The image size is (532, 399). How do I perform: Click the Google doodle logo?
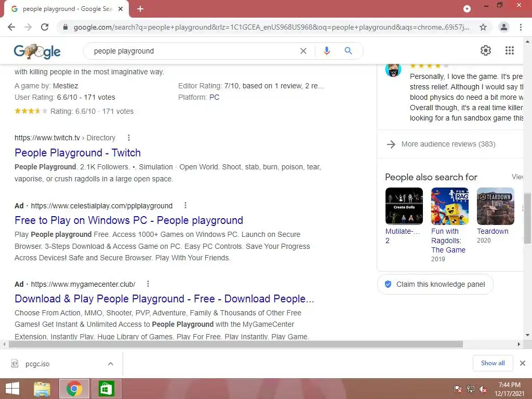(37, 51)
